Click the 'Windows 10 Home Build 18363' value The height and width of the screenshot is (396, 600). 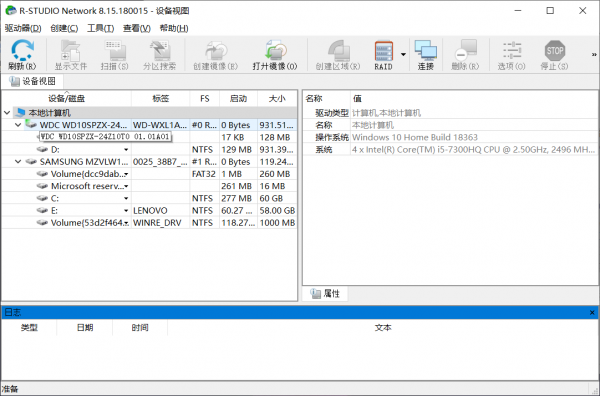[x=415, y=137]
